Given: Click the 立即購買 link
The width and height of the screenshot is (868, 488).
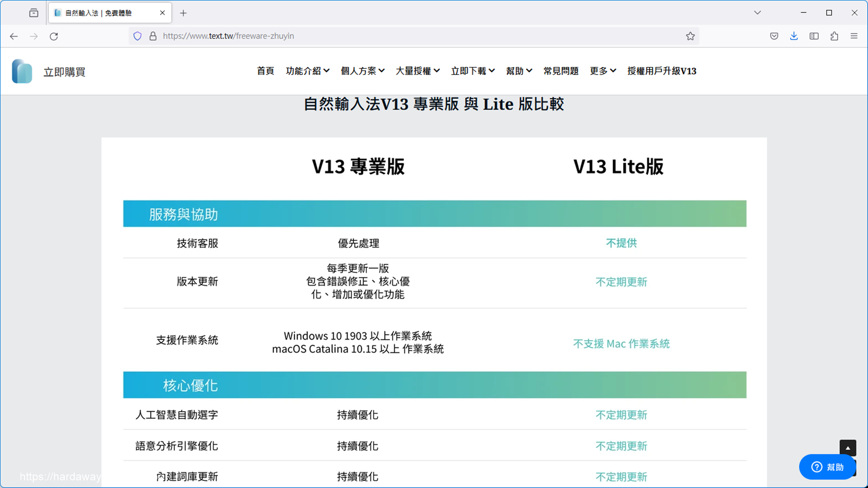Looking at the screenshot, I should point(64,72).
